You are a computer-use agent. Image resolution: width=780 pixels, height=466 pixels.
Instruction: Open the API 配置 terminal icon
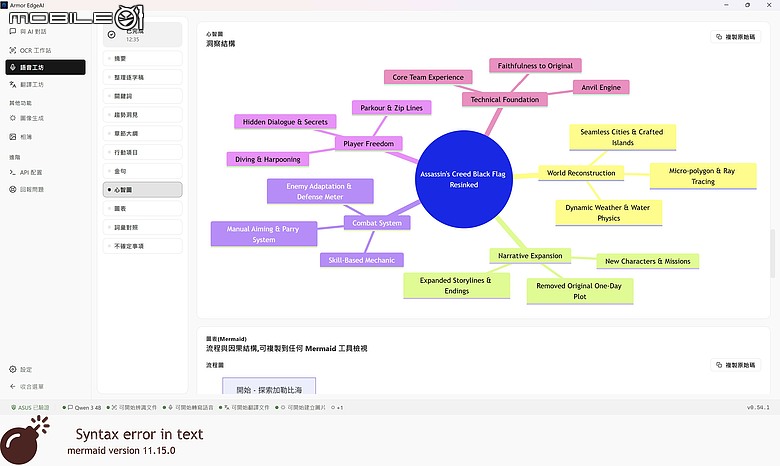pyautogui.click(x=13, y=173)
